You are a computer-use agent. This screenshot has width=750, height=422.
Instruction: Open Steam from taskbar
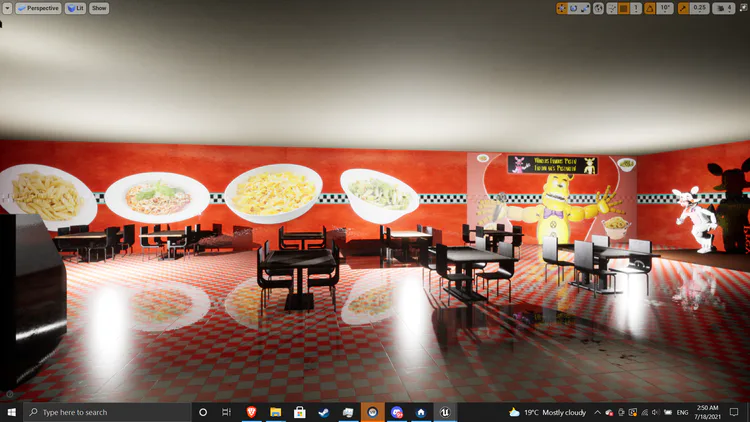324,412
